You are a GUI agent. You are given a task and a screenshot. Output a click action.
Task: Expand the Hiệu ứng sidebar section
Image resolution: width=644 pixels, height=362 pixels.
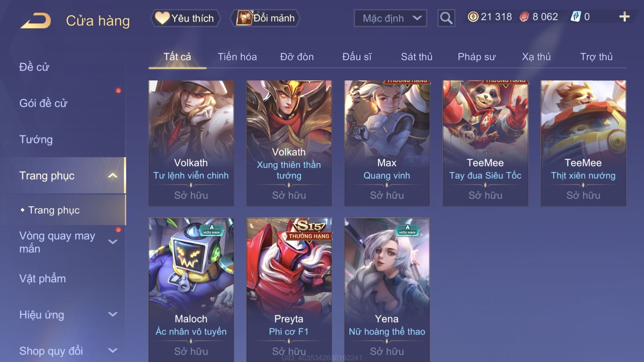113,314
